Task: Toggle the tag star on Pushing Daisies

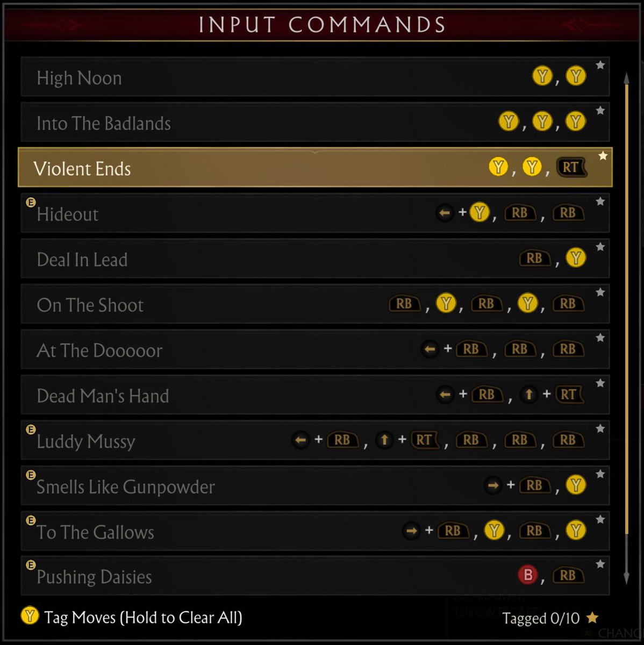Action: pyautogui.click(x=600, y=564)
